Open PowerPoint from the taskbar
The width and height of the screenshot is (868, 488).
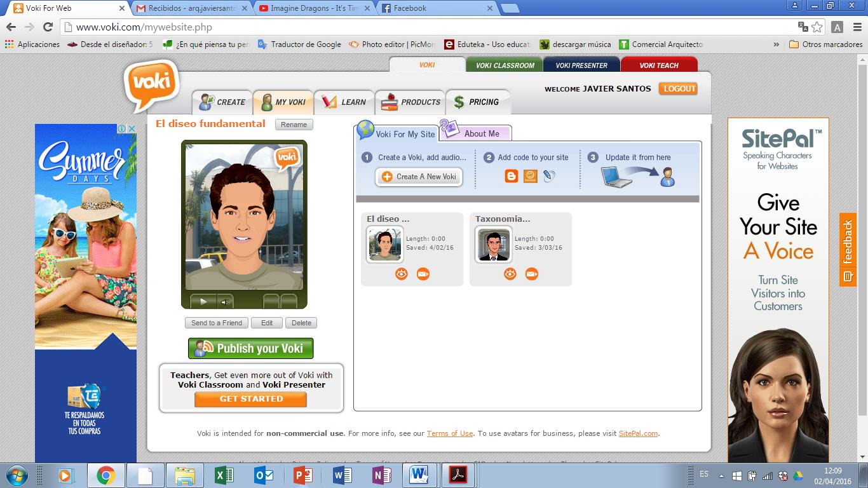(x=302, y=475)
